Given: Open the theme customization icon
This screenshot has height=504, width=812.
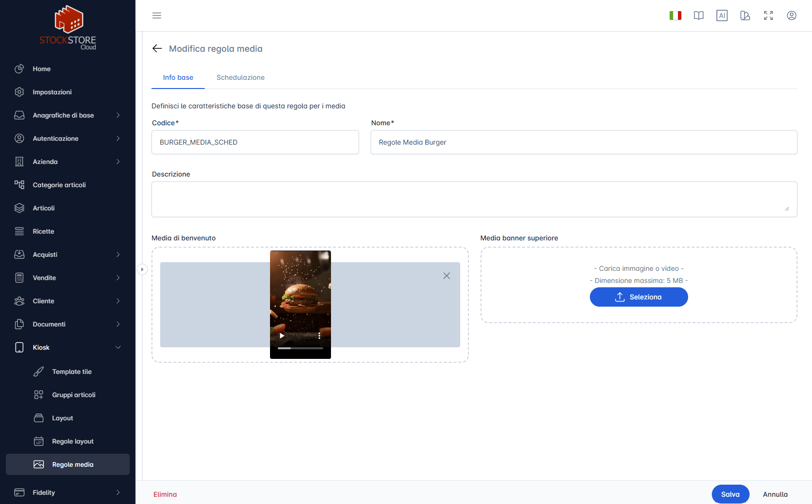Looking at the screenshot, I should point(745,15).
